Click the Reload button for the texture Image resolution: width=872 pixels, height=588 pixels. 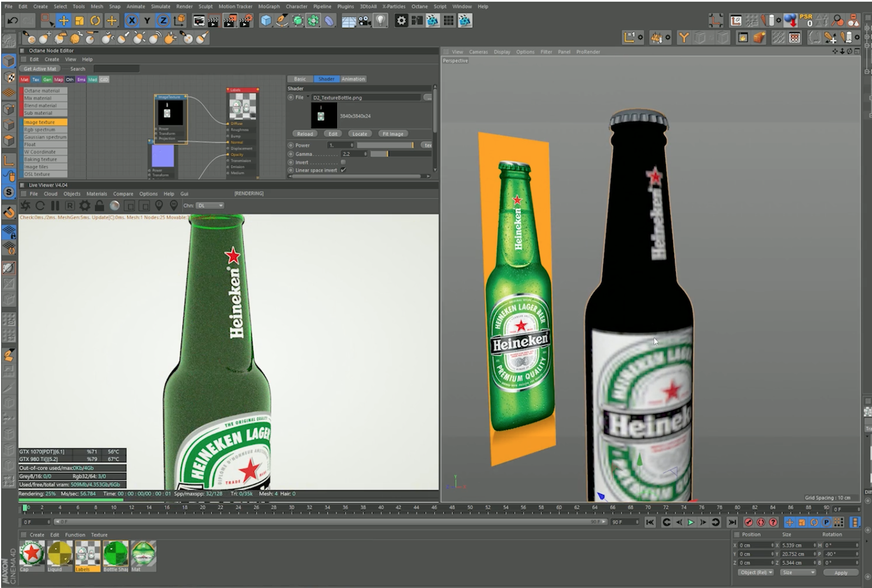(x=305, y=134)
